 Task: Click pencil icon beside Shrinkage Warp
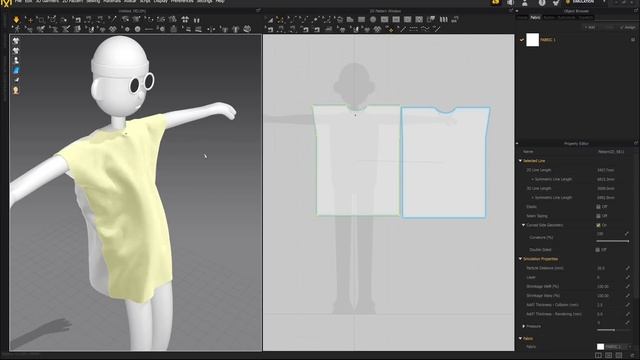click(627, 296)
